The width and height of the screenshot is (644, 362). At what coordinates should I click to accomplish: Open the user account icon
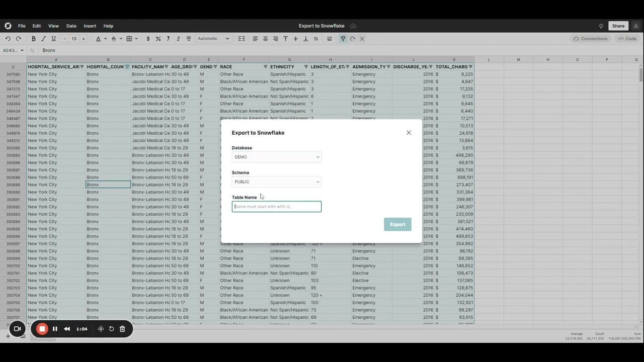(636, 26)
